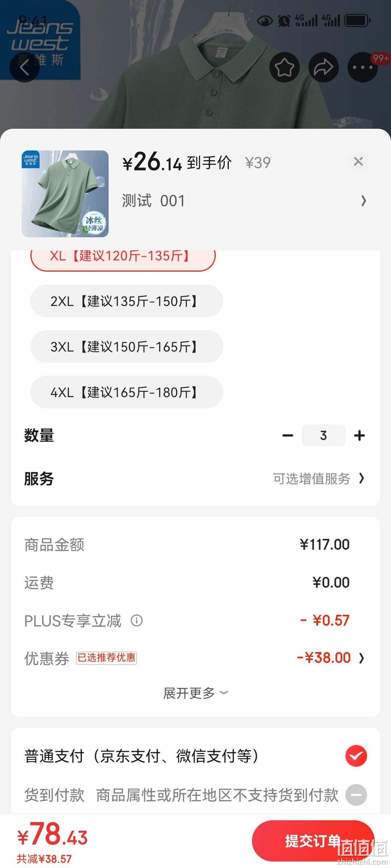Tap the back arrow icon

click(24, 67)
